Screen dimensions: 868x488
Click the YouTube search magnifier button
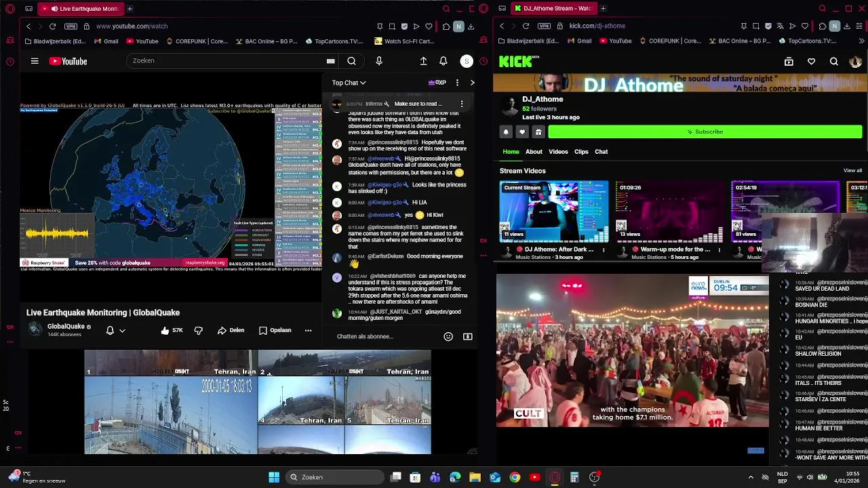click(x=351, y=61)
